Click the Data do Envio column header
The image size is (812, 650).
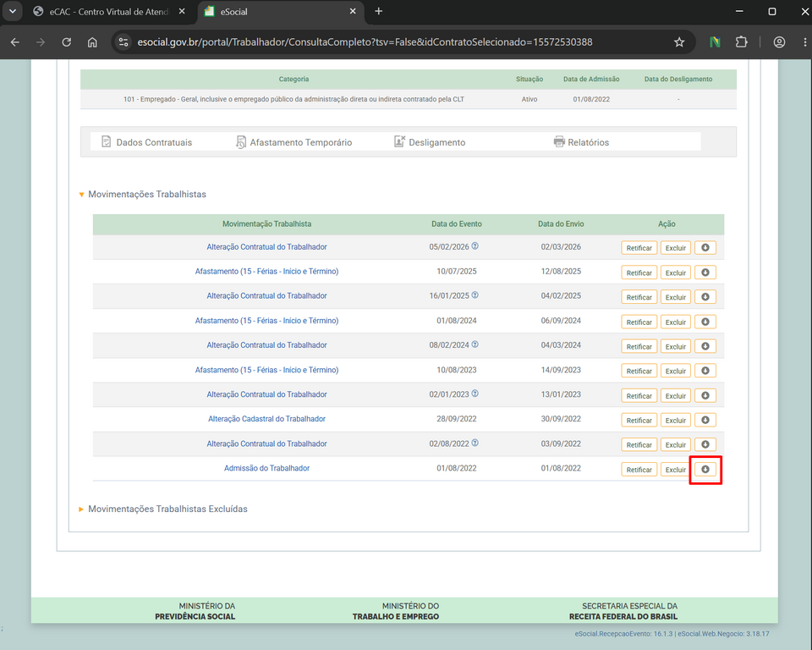click(560, 224)
